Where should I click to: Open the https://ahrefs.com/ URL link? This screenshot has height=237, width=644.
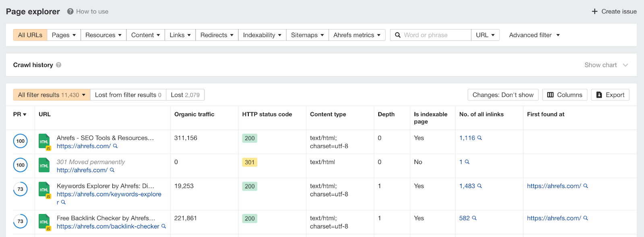click(x=84, y=146)
